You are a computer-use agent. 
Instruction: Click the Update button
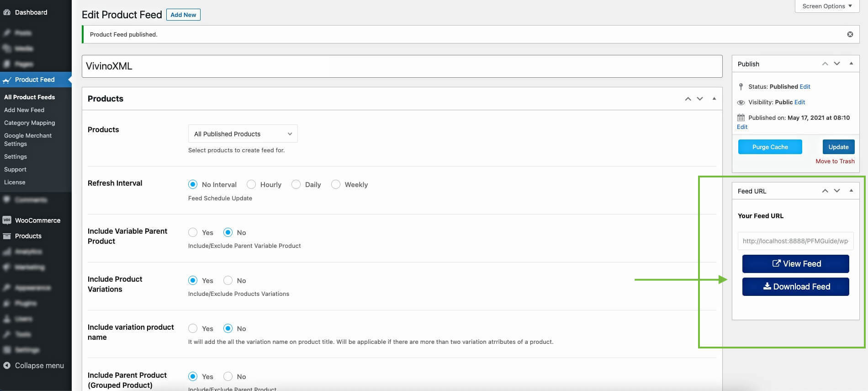[838, 147]
